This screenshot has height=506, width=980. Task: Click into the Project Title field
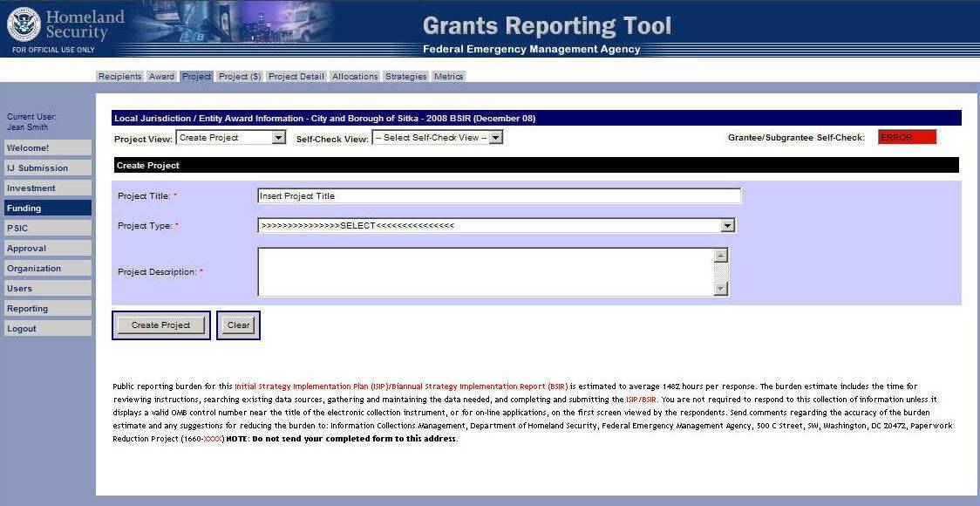[499, 196]
